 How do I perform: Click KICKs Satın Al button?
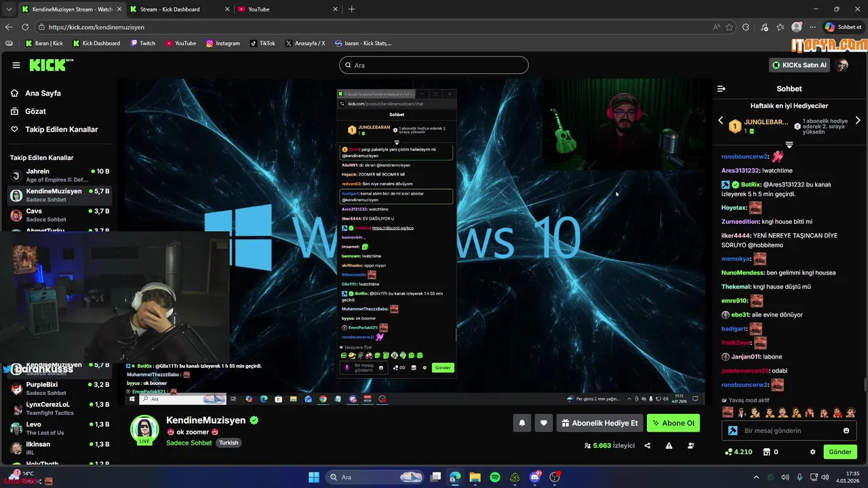800,65
